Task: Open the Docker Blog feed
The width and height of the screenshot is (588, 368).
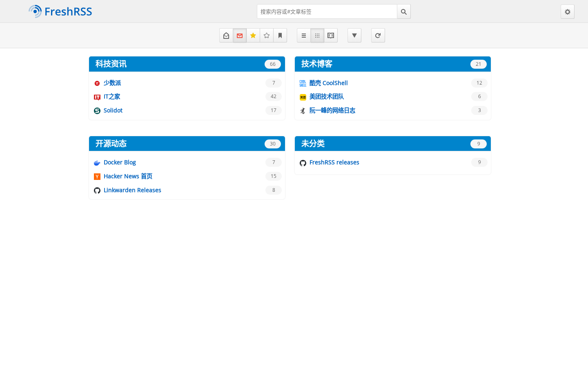Action: 120,162
